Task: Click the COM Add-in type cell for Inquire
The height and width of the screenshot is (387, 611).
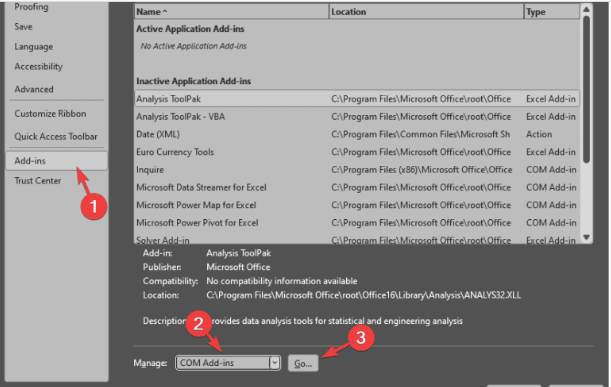Action: (551, 170)
